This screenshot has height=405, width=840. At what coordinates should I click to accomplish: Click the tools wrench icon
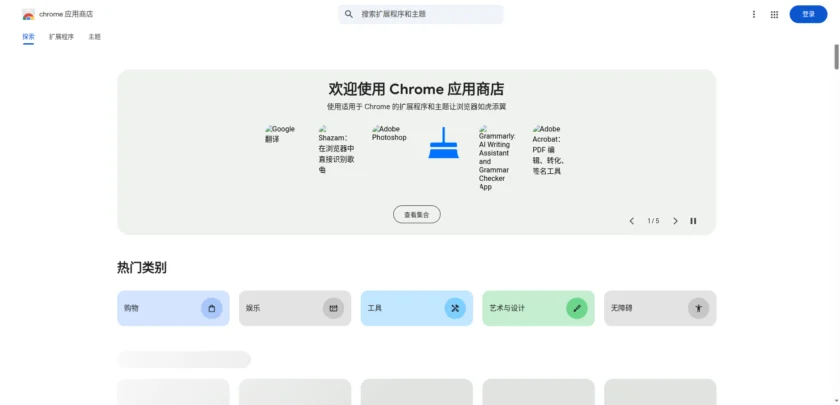(455, 308)
